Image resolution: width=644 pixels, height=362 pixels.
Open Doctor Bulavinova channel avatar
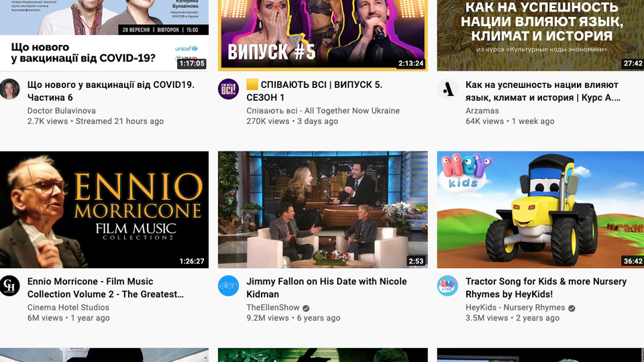(x=10, y=89)
